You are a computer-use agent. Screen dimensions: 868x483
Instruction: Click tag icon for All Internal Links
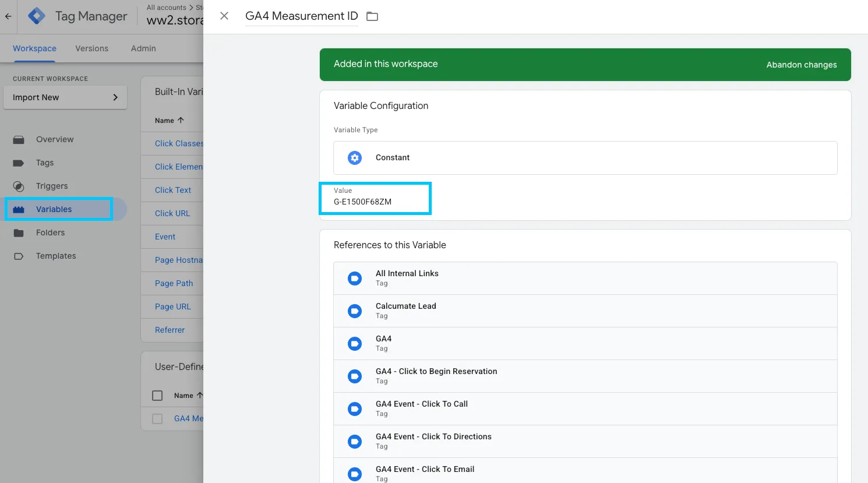pos(355,278)
